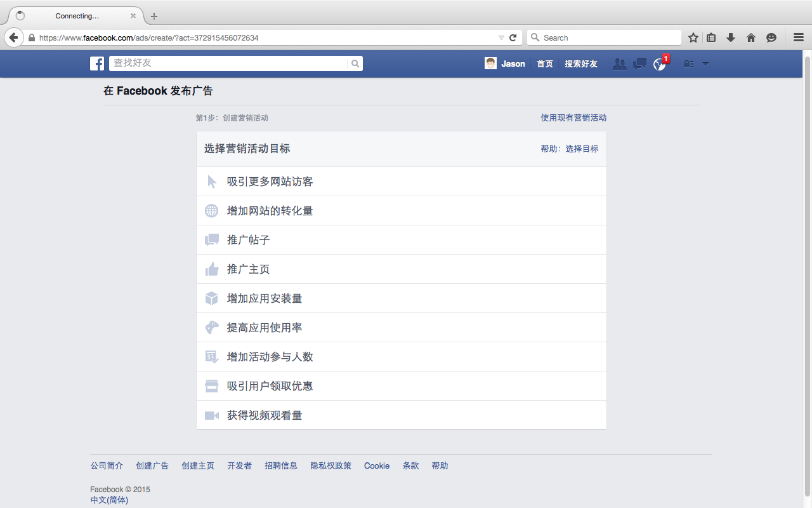812x508 pixels.
Task: Open the friend requests icon
Action: pos(619,63)
